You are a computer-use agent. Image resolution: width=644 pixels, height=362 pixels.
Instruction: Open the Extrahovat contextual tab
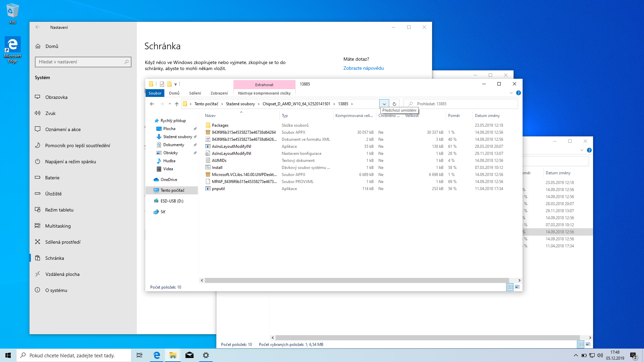(264, 84)
